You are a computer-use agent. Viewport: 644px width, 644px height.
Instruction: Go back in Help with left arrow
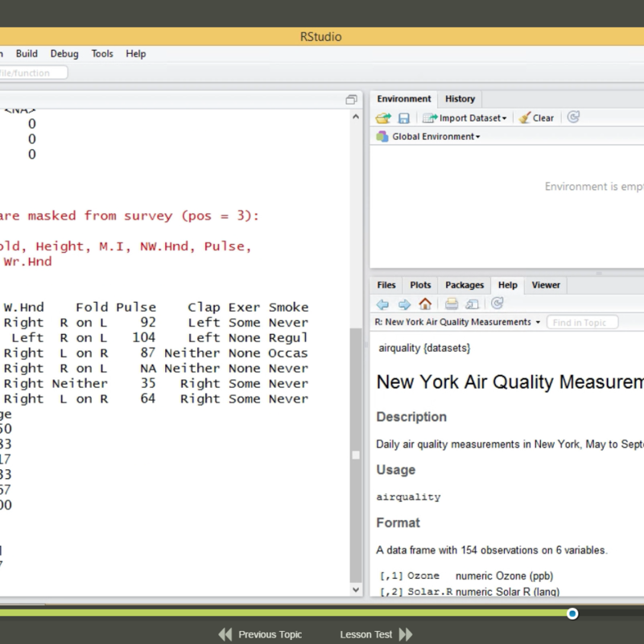382,304
